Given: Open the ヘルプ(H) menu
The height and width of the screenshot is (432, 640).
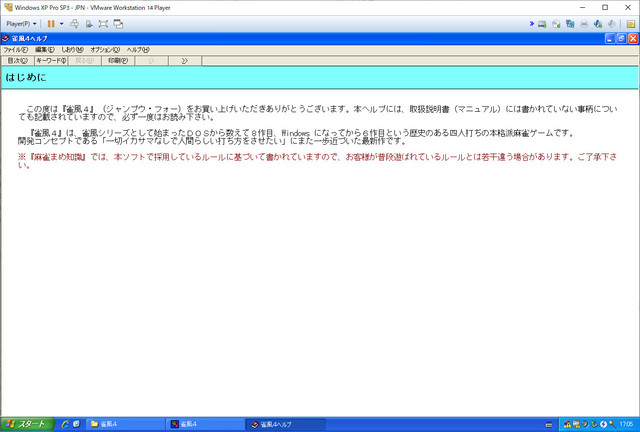Looking at the screenshot, I should (138, 50).
